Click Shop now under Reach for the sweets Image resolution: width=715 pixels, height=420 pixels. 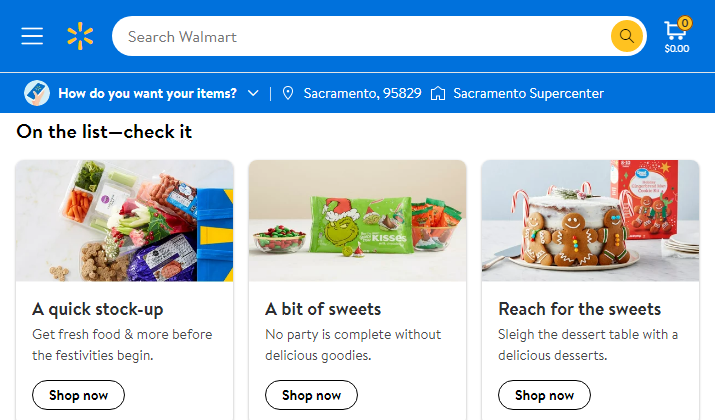545,395
